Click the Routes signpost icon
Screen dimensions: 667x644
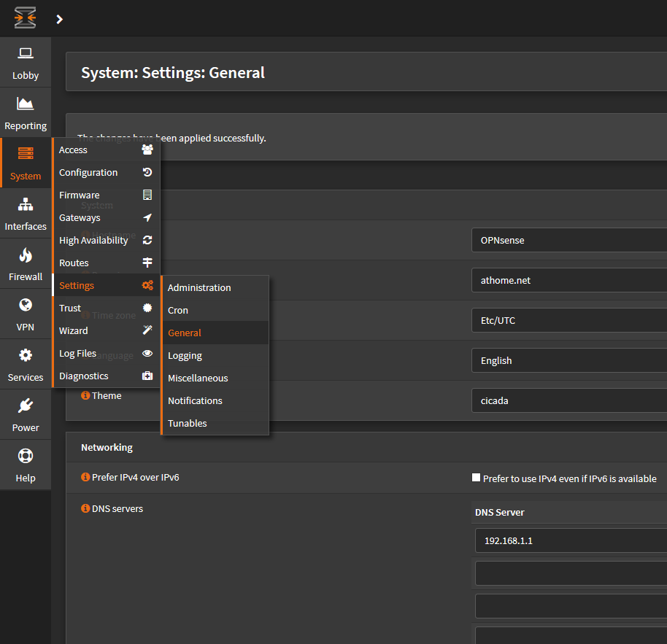pos(147,263)
